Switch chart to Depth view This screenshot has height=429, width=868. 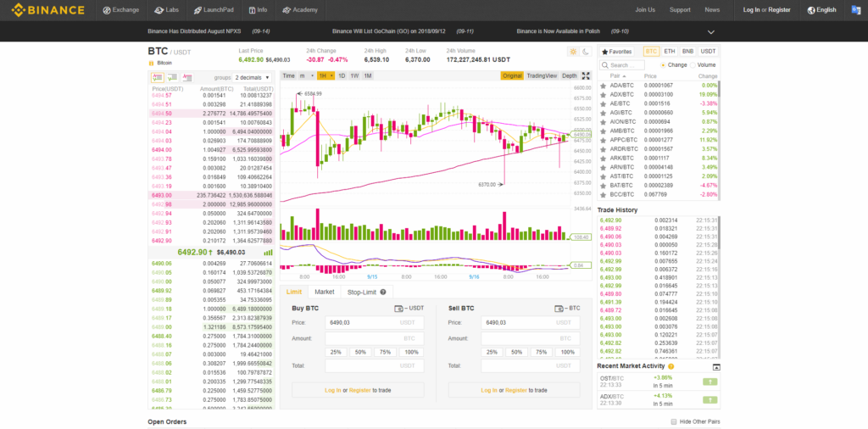tap(569, 75)
